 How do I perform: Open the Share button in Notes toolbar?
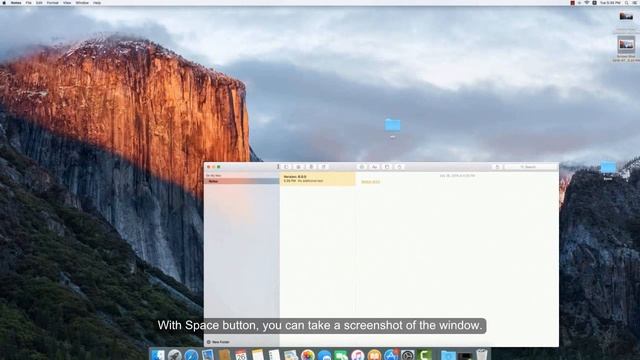pyautogui.click(x=497, y=167)
